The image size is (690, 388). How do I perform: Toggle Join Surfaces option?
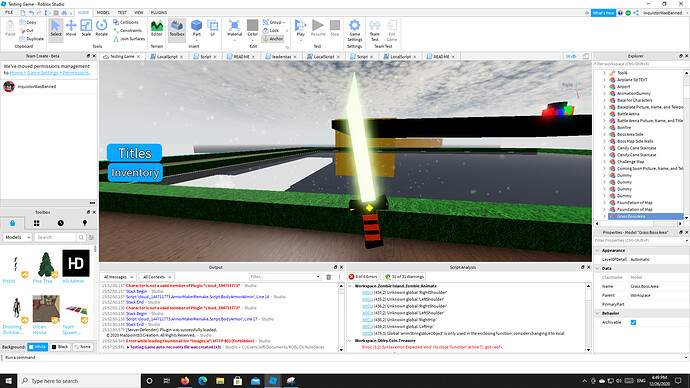(129, 39)
